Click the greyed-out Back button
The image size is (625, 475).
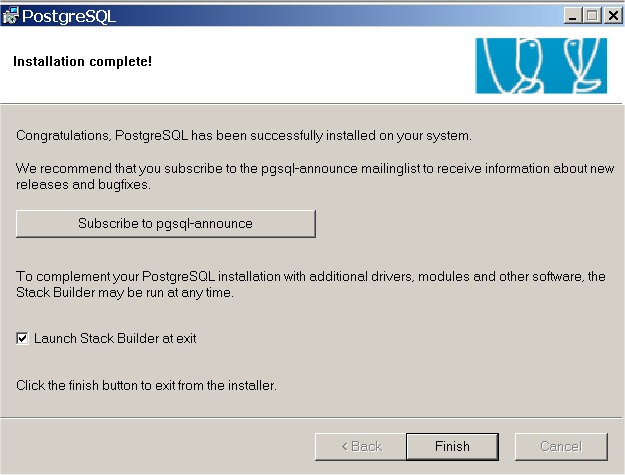coord(361,446)
